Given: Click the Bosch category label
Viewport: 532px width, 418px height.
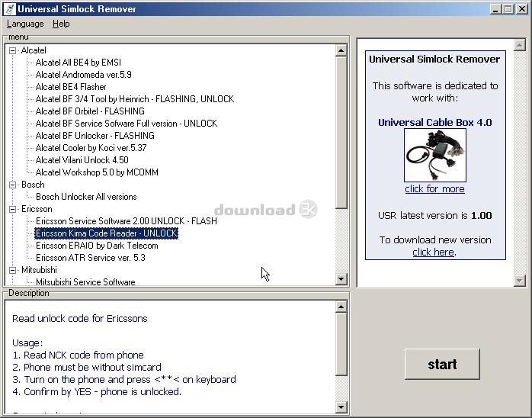Looking at the screenshot, I should click(33, 185).
